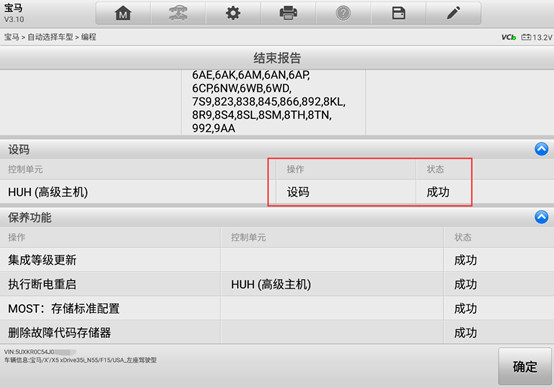This screenshot has width=554, height=388.
Task: Click the VIN text in the footer
Action: (x=40, y=352)
